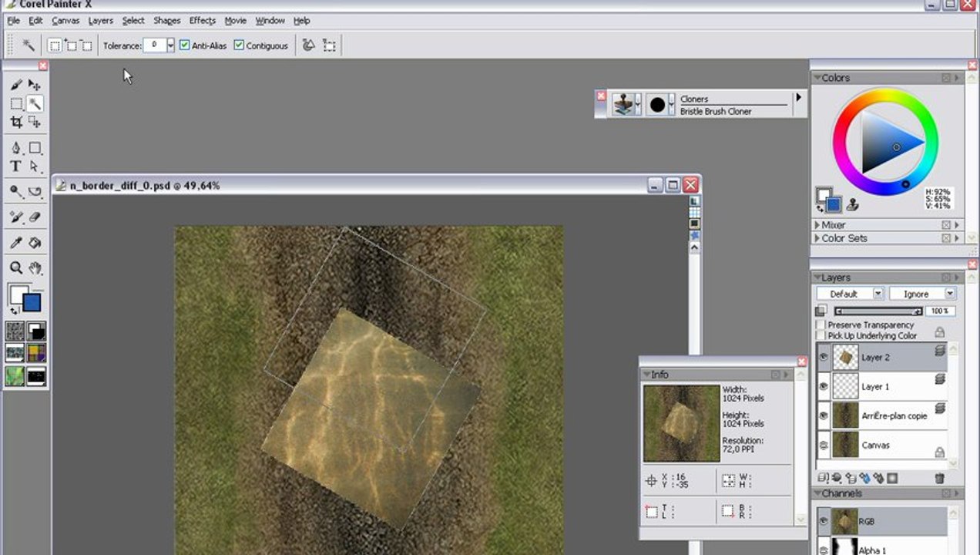
Task: Open the Tolerance dropdown arrow
Action: (x=170, y=45)
